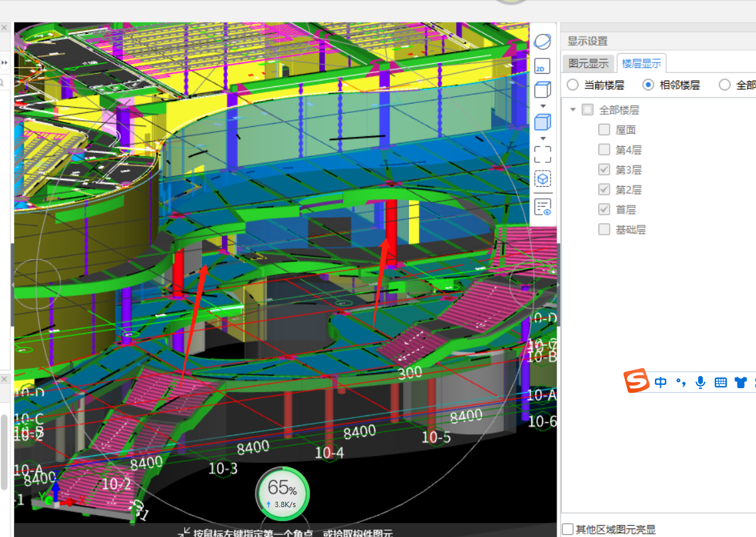Open the dropdown below the shaded cube
Viewport: 756px width, 537px height.
tap(543, 138)
